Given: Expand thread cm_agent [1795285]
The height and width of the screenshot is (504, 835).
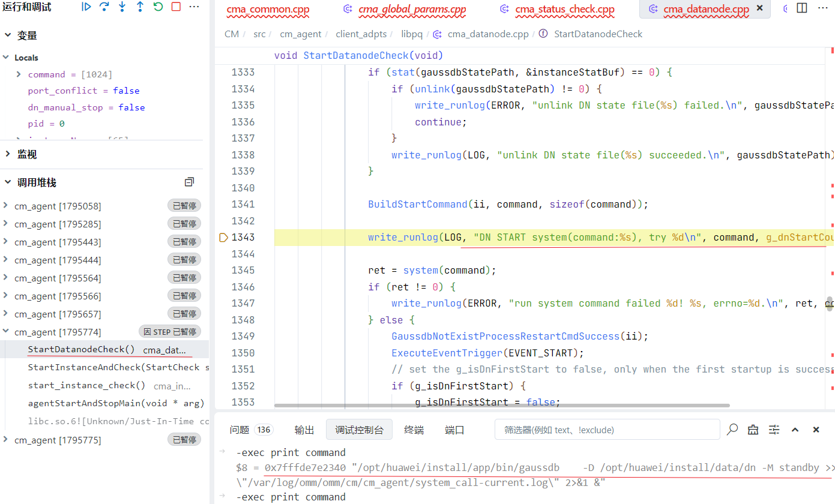Looking at the screenshot, I should click(x=5, y=224).
